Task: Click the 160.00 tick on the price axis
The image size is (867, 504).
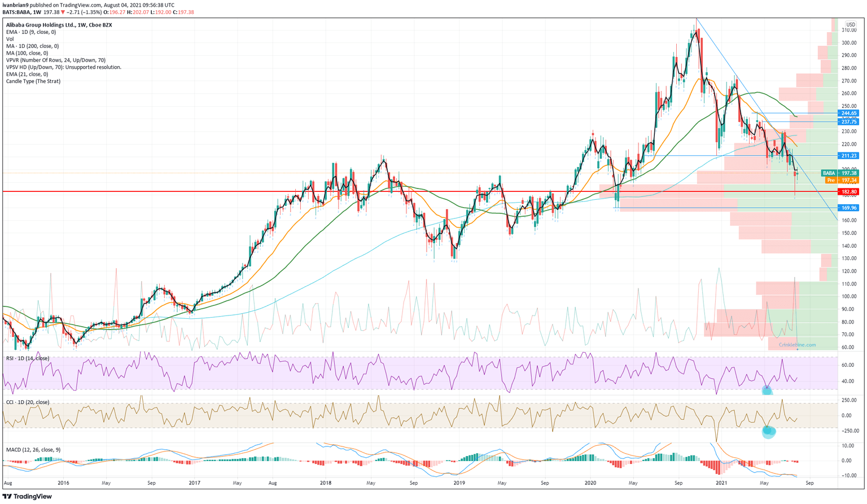Action: point(850,221)
